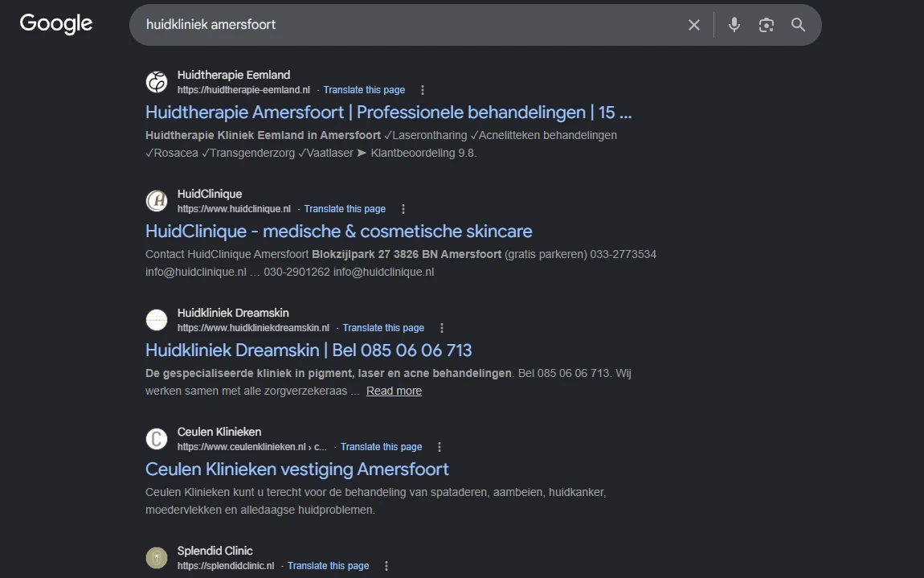The width and height of the screenshot is (924, 578).
Task: Translate the Huidtherapie Eemland page
Action: coord(364,90)
